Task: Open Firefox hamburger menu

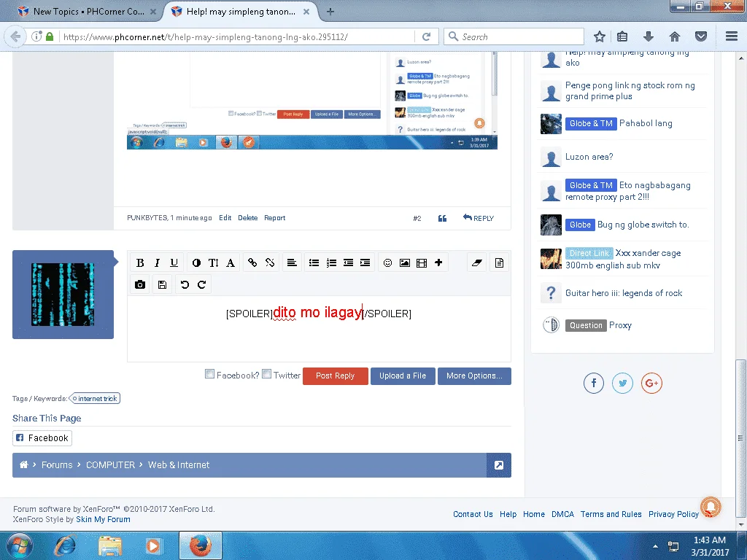Action: [731, 36]
